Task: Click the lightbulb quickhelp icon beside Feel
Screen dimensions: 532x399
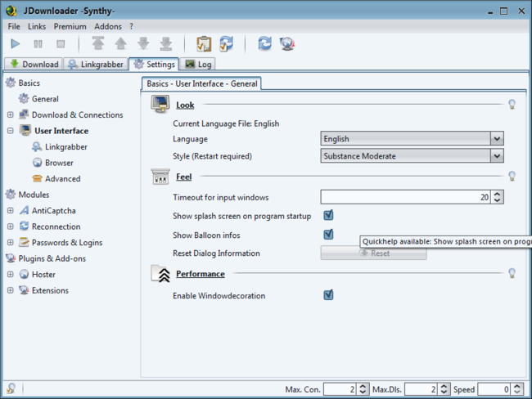Action: coord(512,176)
